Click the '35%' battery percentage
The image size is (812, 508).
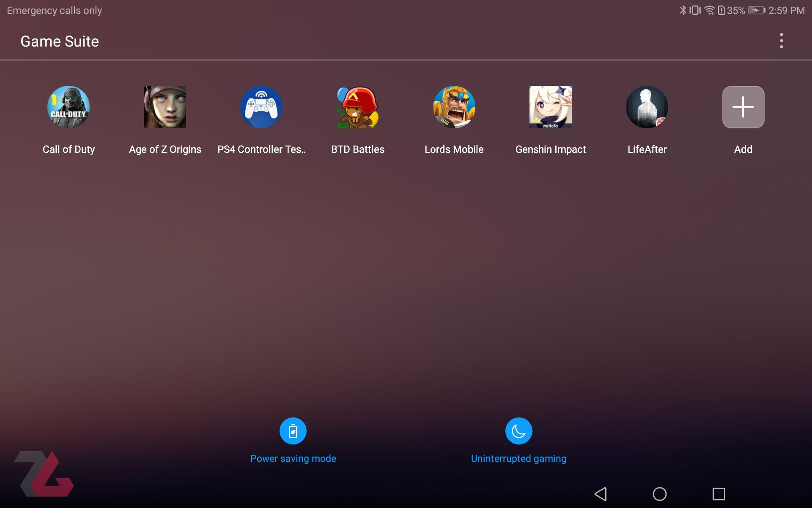pyautogui.click(x=736, y=11)
